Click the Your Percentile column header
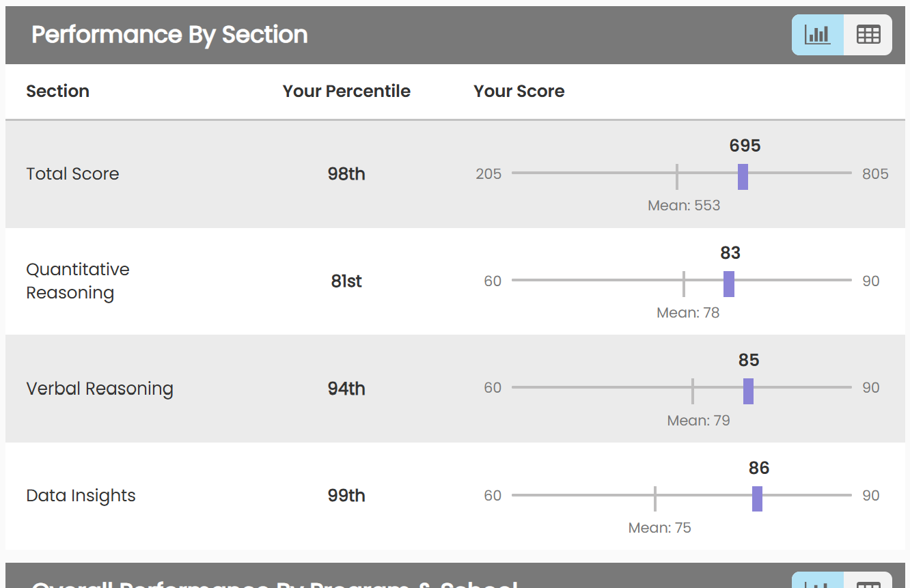 (x=346, y=92)
